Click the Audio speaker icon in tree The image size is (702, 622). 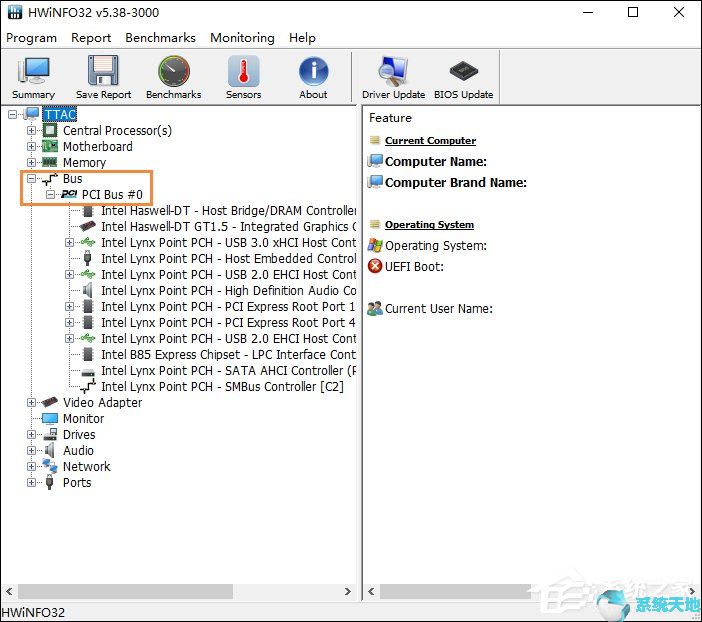coord(50,450)
